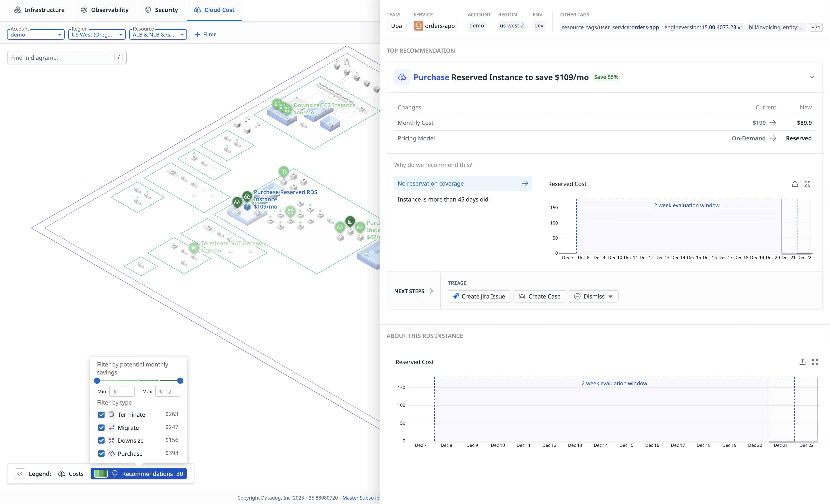Click the Purchase Reserved RDS Instance marker icon
The width and height of the screenshot is (830, 504).
[247, 196]
